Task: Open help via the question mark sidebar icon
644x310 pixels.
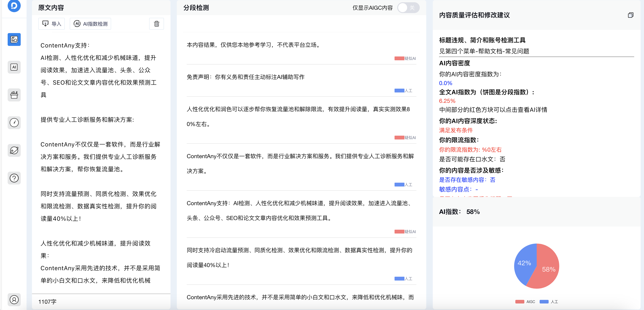Action: point(14,178)
